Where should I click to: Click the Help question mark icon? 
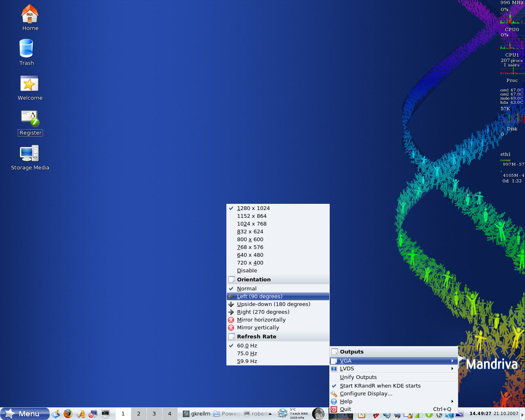tap(334, 402)
